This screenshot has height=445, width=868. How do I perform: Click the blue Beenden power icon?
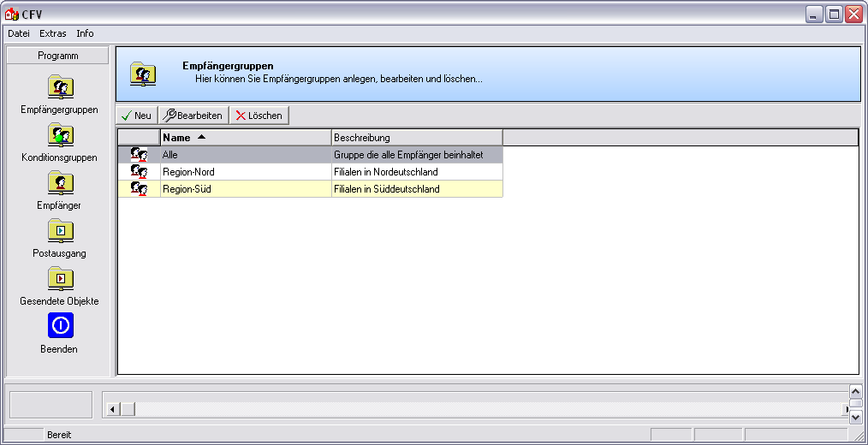60,326
